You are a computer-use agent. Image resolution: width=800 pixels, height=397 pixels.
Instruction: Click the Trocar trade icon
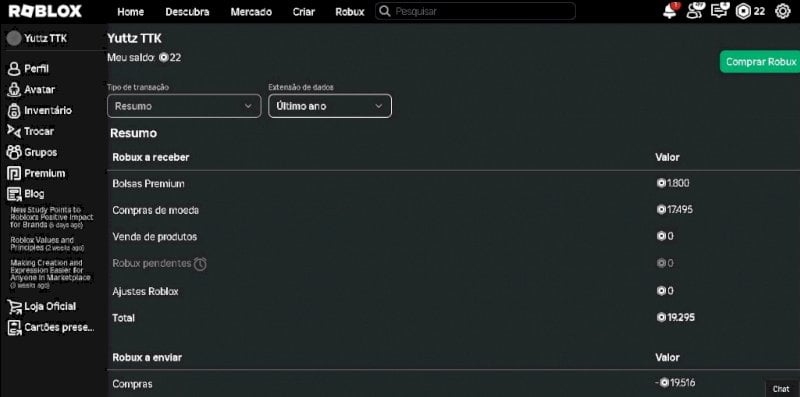(14, 131)
